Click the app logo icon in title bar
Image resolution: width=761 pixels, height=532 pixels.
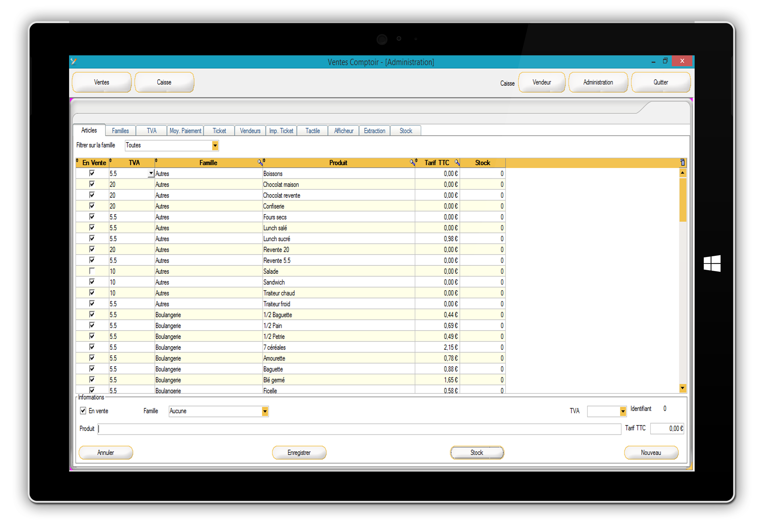coord(74,61)
